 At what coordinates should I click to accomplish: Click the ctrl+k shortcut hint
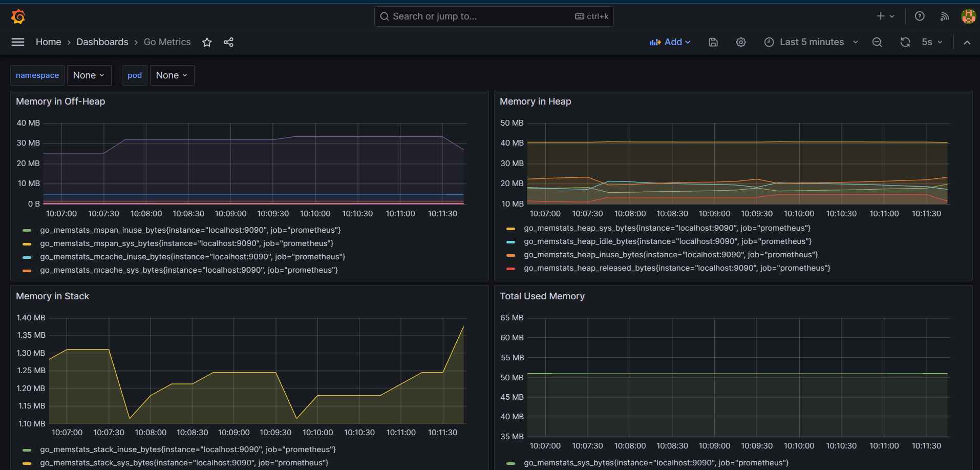click(x=592, y=16)
